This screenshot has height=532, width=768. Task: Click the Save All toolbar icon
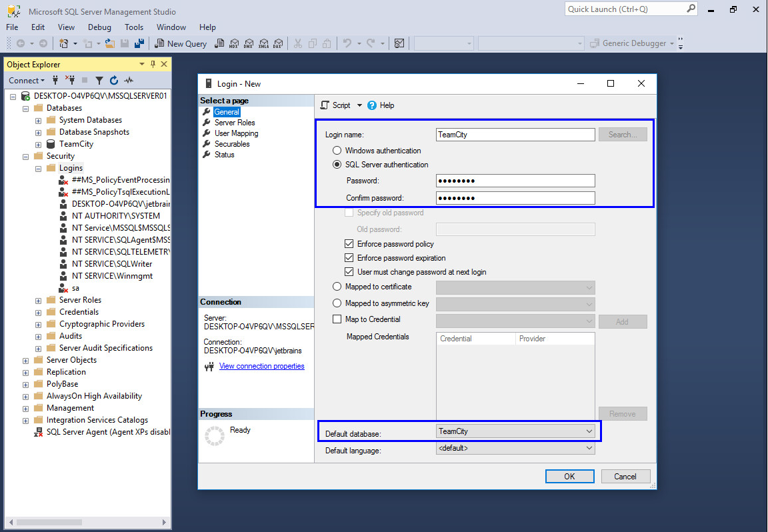[139, 43]
